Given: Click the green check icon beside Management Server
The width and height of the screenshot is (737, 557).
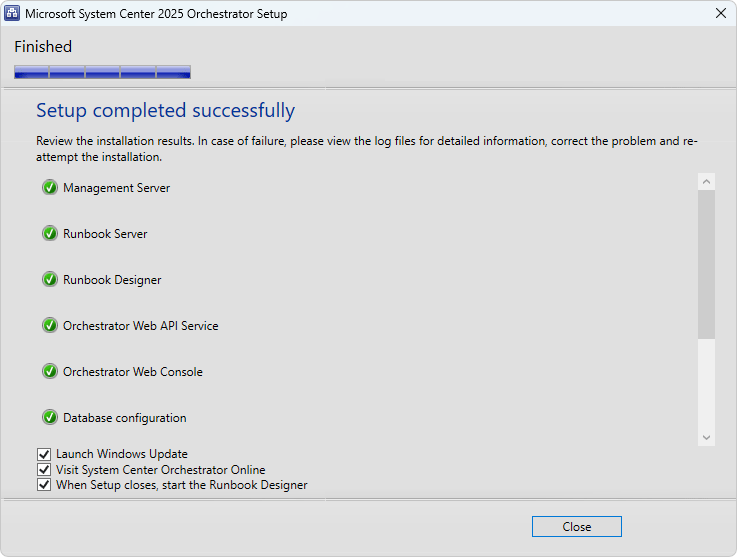Looking at the screenshot, I should pyautogui.click(x=50, y=188).
